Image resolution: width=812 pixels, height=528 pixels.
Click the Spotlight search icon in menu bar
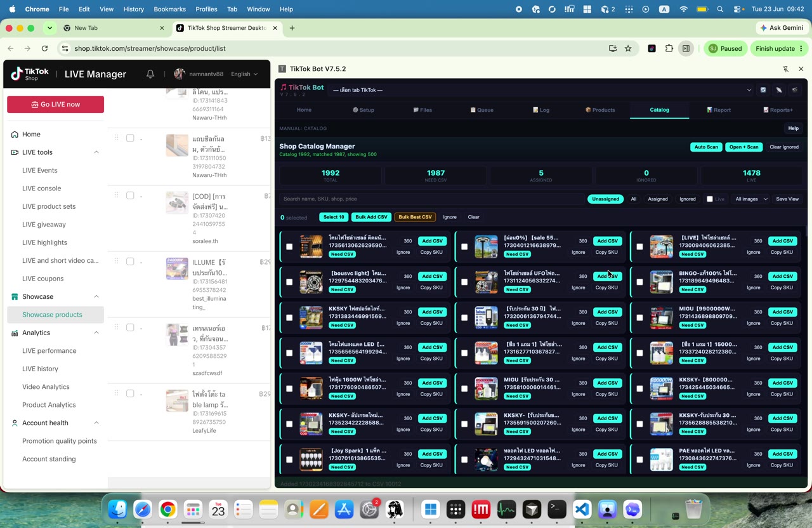(720, 10)
